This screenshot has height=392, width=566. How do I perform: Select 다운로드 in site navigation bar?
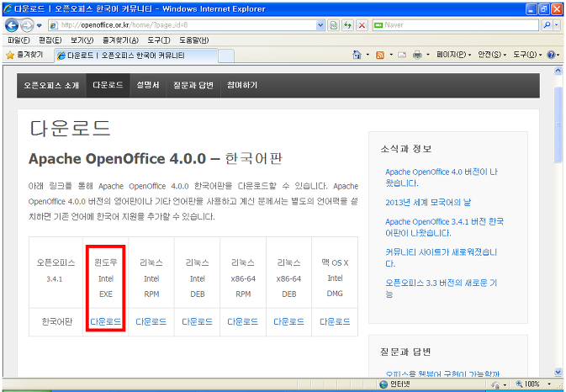click(x=108, y=86)
